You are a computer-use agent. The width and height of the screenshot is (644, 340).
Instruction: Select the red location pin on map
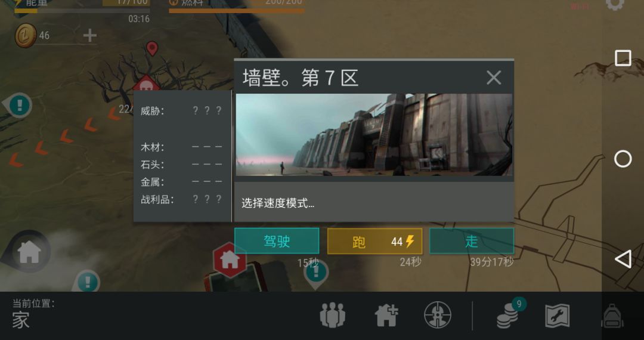point(152,48)
